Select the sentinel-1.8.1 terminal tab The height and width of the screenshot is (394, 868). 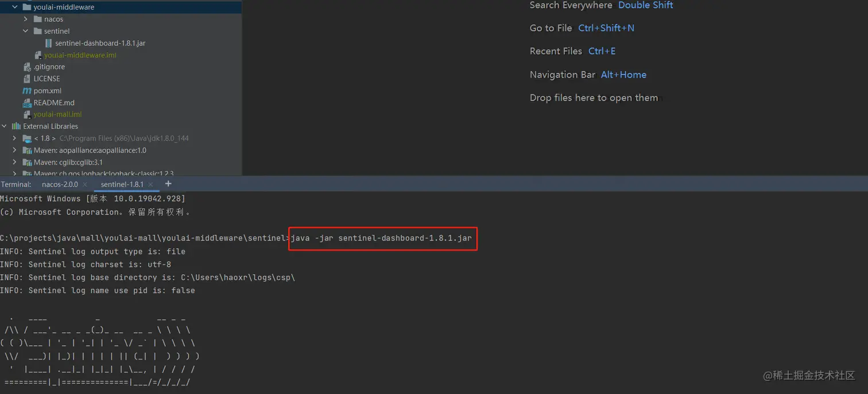122,185
